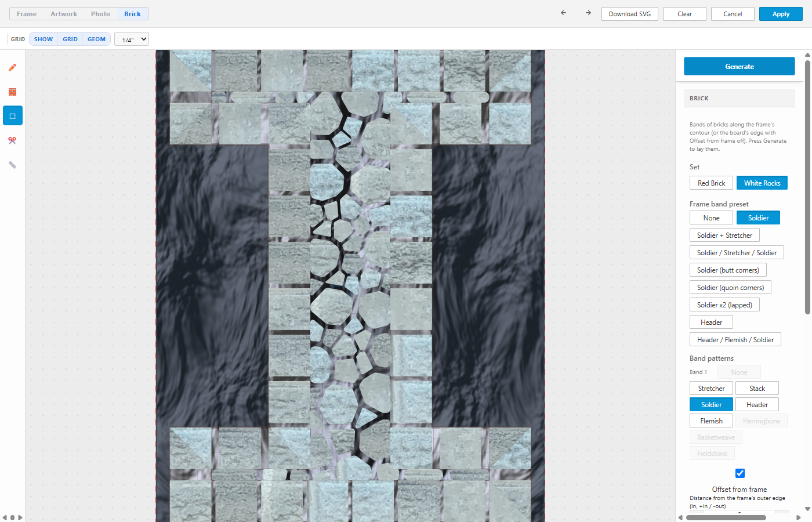This screenshot has height=522, width=812.
Task: Select the dashed rectangle selection tool
Action: (13, 116)
